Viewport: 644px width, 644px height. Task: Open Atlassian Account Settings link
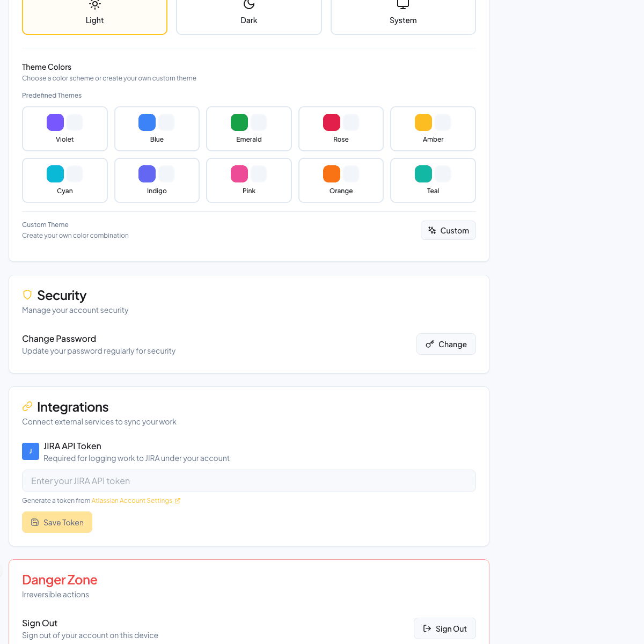pyautogui.click(x=132, y=501)
